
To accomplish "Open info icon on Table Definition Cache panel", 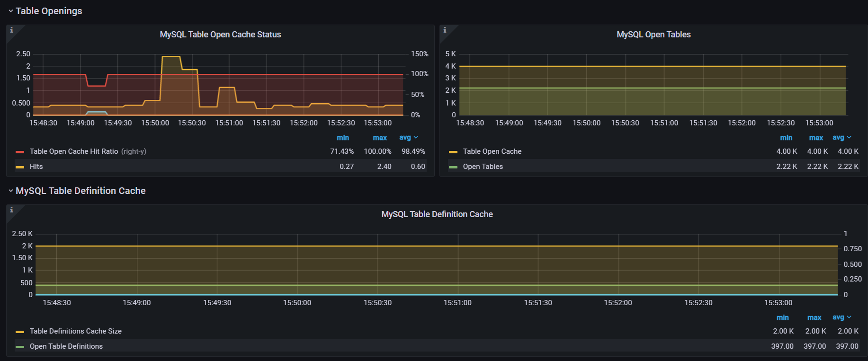I will coord(12,210).
